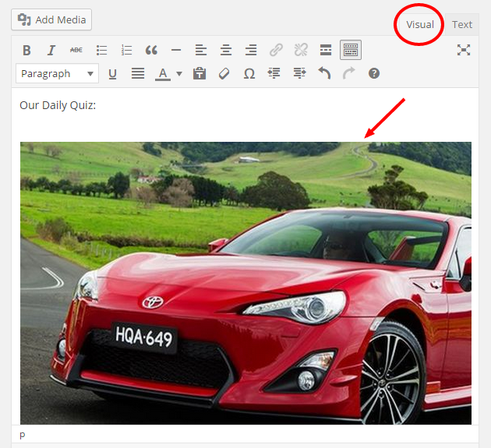Switch to the Visual editor tab
Viewport: 491px width, 448px height.
420,25
